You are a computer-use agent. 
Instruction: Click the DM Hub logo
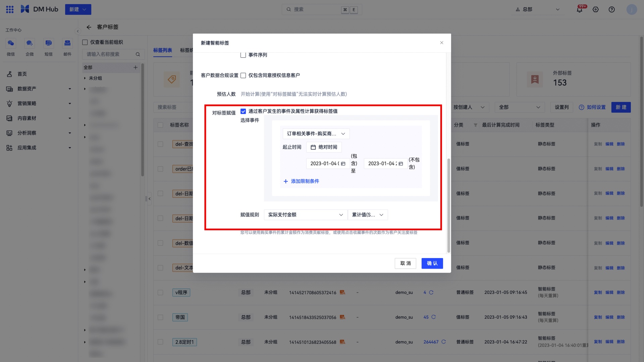[39, 9]
